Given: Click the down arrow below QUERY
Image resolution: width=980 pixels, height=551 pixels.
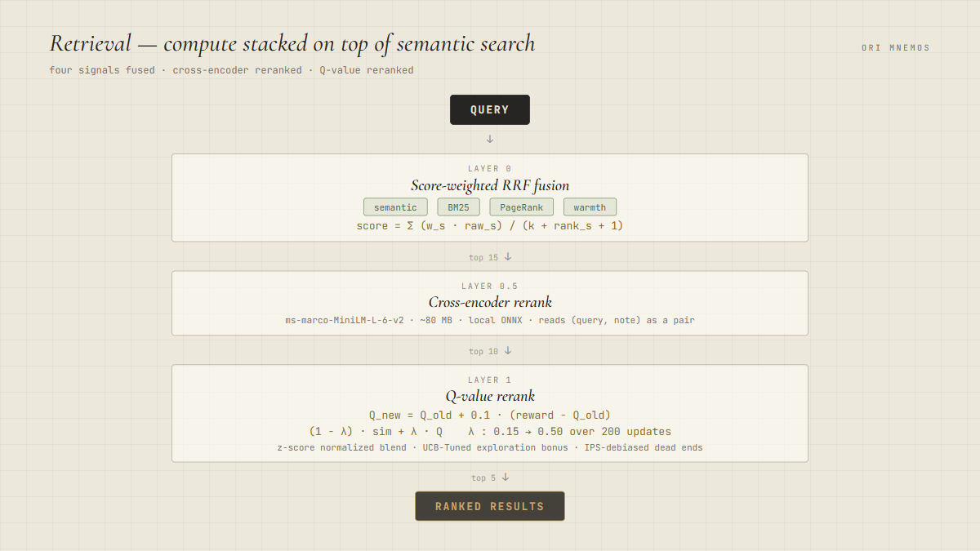Looking at the screenshot, I should pyautogui.click(x=490, y=140).
